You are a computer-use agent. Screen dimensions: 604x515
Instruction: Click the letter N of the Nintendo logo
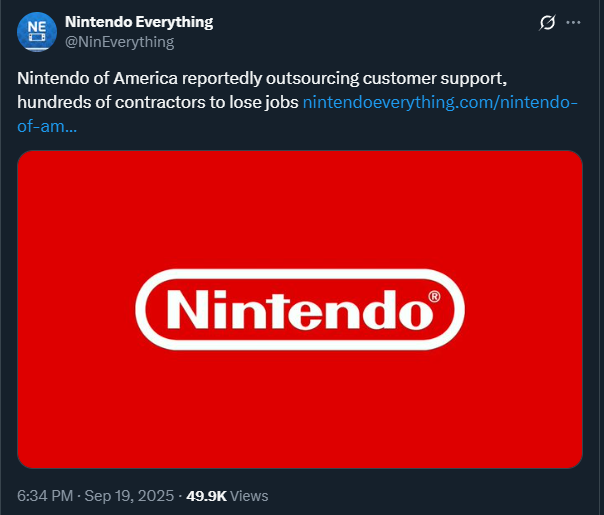pos(185,310)
